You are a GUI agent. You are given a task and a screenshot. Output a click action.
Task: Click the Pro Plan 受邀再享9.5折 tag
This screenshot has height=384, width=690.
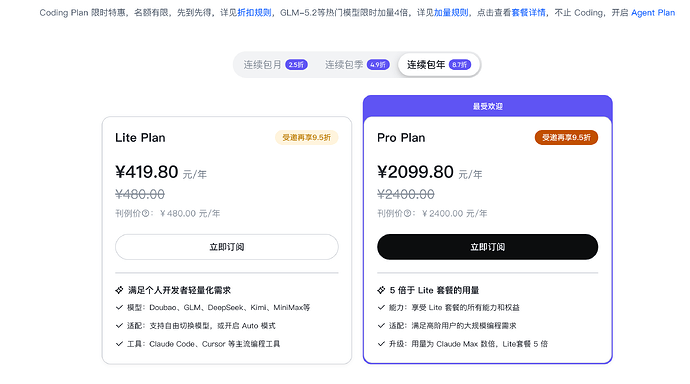pyautogui.click(x=566, y=138)
